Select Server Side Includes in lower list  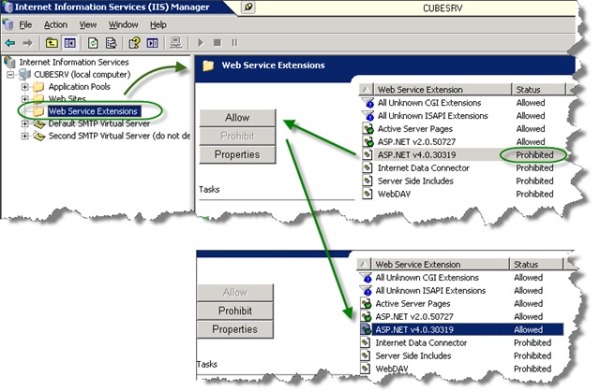pyautogui.click(x=413, y=356)
